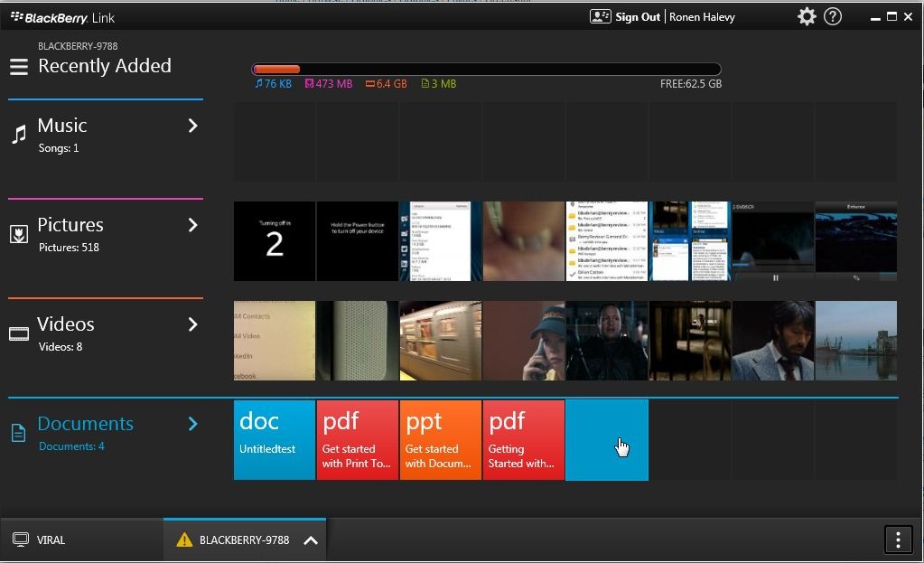
Task: Open the ppt Get started with Docum... tile
Action: (441, 440)
